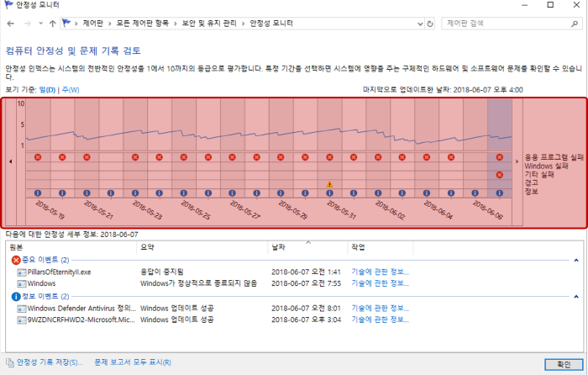Sort by the 작업 column header
Image resolution: width=588 pixels, height=375 pixels.
(381, 247)
